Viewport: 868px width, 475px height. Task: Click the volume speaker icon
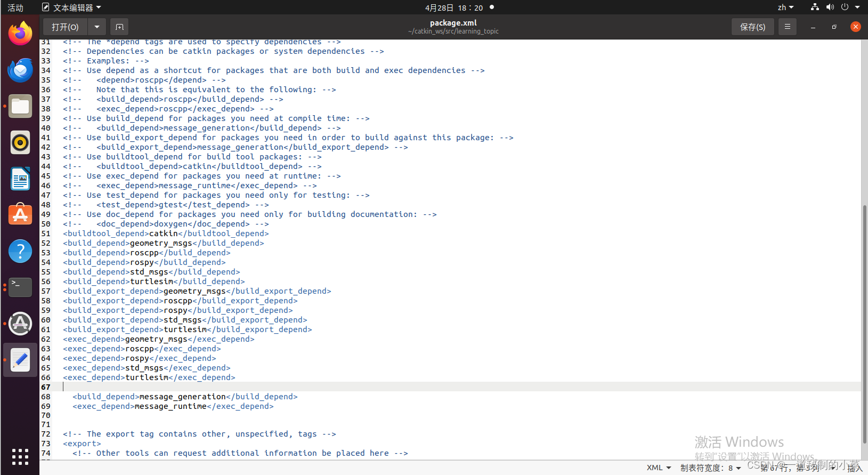click(830, 7)
